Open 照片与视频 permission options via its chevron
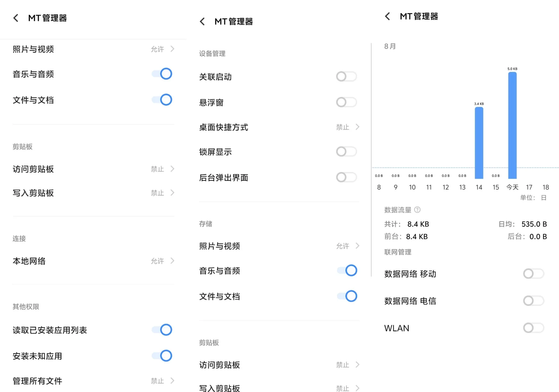The height and width of the screenshot is (392, 559). (x=173, y=49)
